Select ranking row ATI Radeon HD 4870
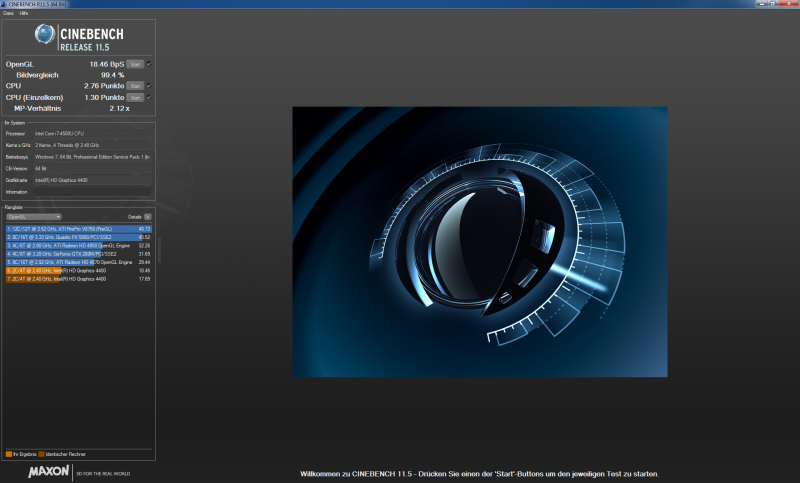This screenshot has height=483, width=800. (x=79, y=262)
